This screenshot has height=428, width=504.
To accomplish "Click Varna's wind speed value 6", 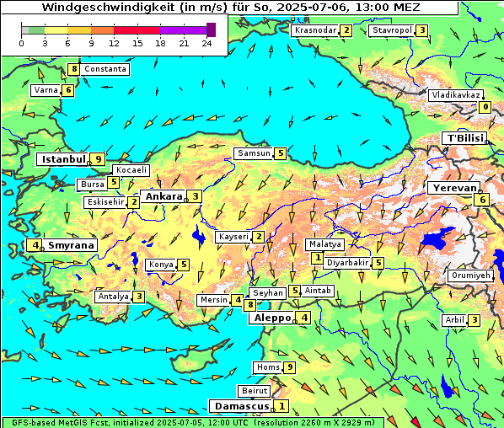I will [x=68, y=90].
